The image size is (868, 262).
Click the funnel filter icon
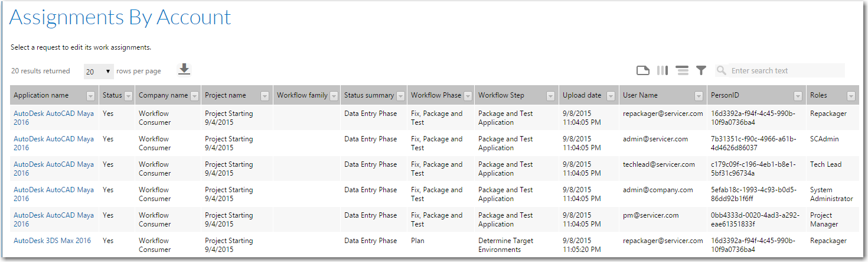[701, 70]
